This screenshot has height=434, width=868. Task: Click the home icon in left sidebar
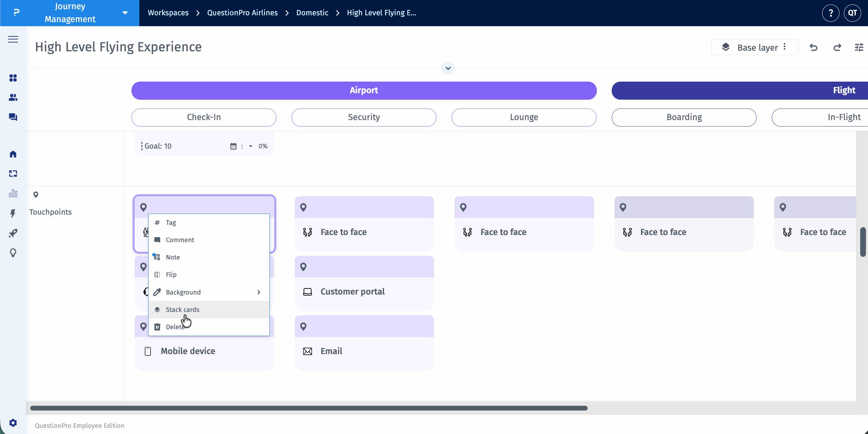(13, 154)
